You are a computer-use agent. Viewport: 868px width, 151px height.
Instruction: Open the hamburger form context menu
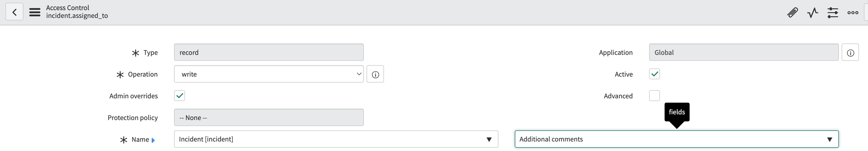[x=35, y=12]
